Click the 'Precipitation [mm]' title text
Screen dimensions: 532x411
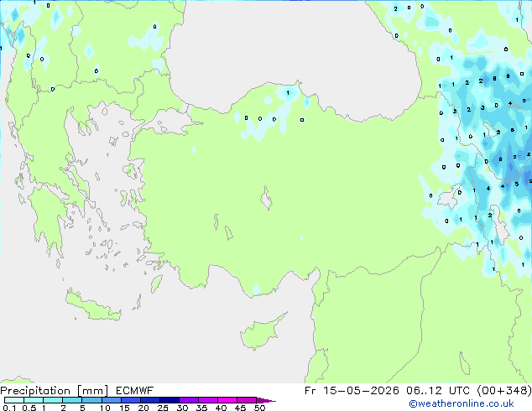coord(54,391)
